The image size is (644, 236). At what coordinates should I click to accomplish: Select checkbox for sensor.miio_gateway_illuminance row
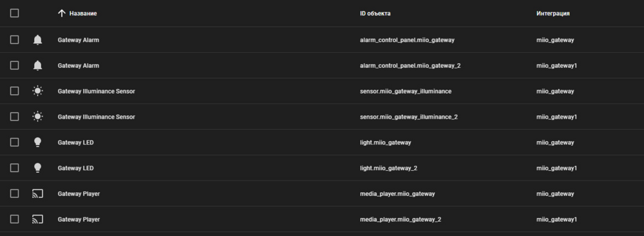14,91
